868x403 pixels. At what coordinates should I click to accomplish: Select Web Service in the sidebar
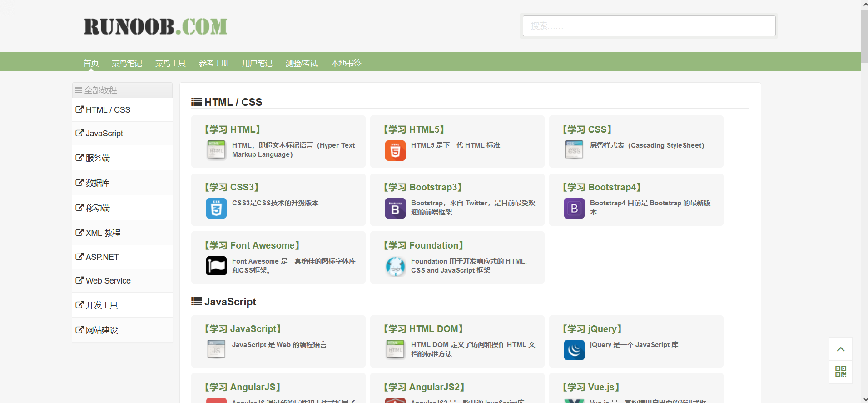click(x=122, y=281)
